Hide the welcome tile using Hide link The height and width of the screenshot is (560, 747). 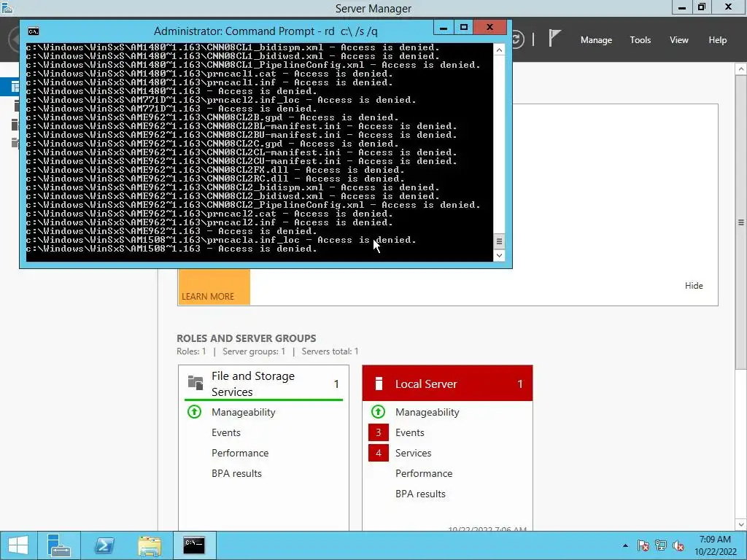pyautogui.click(x=694, y=286)
